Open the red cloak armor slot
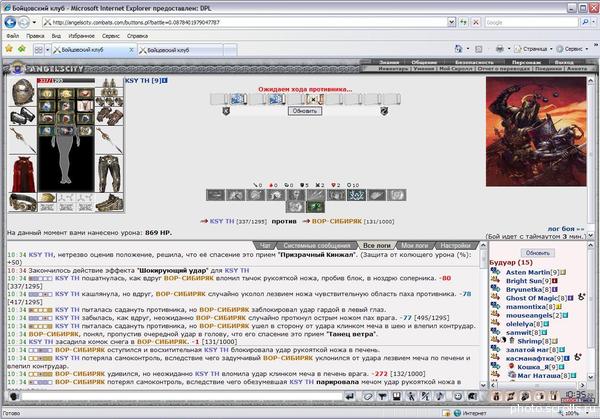 point(23,174)
